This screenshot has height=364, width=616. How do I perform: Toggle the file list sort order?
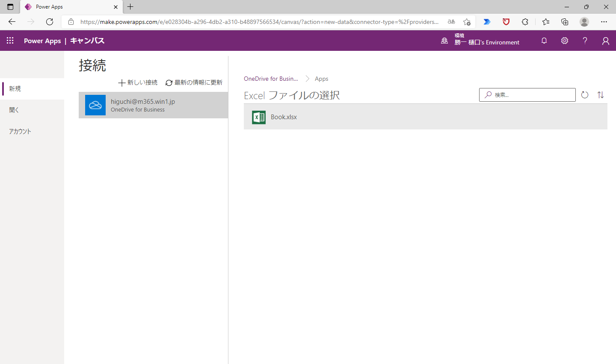click(601, 95)
